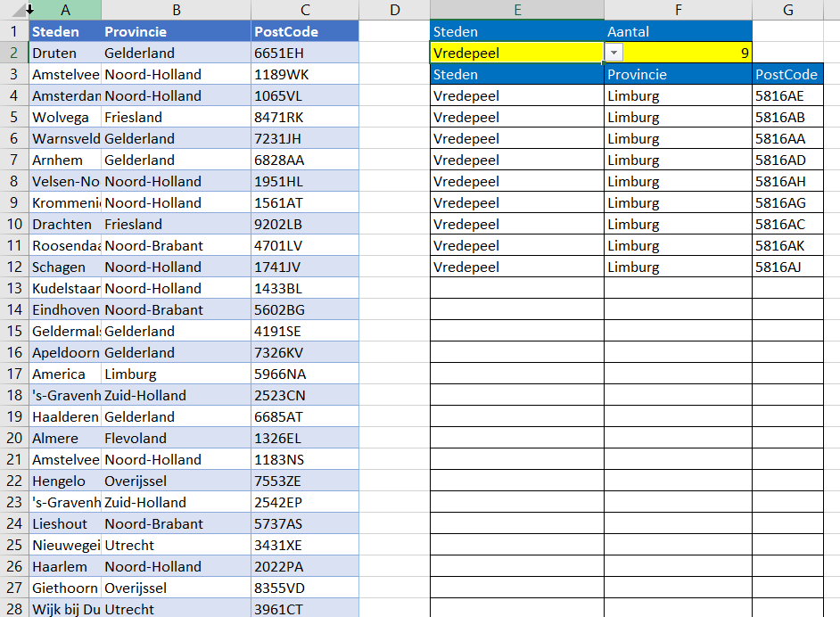840x617 pixels.
Task: Select cell containing Almere
Action: point(65,438)
